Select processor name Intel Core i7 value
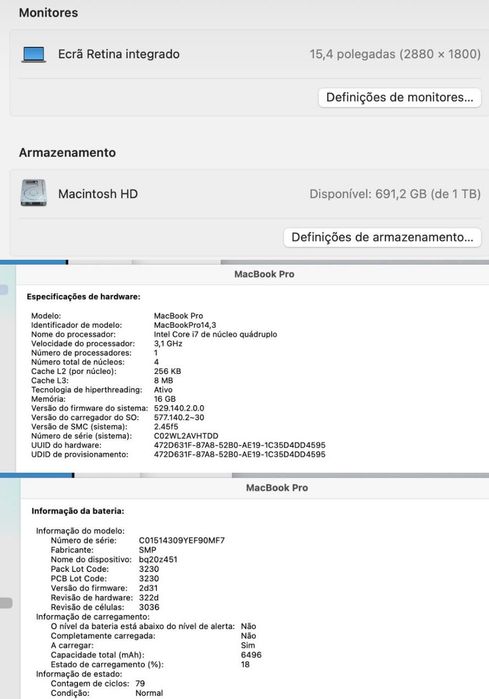489x699 pixels. tap(215, 334)
